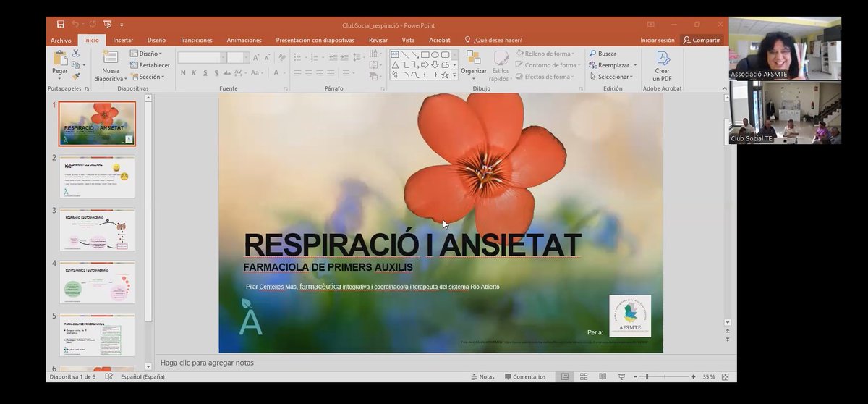
Task: Expand the shapes gallery more button
Action: click(454, 75)
